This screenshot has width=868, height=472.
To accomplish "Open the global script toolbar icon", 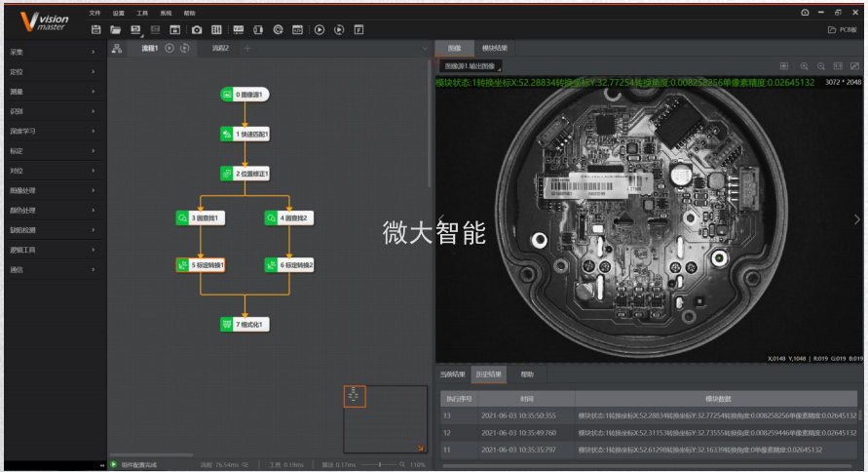I will coord(297,30).
